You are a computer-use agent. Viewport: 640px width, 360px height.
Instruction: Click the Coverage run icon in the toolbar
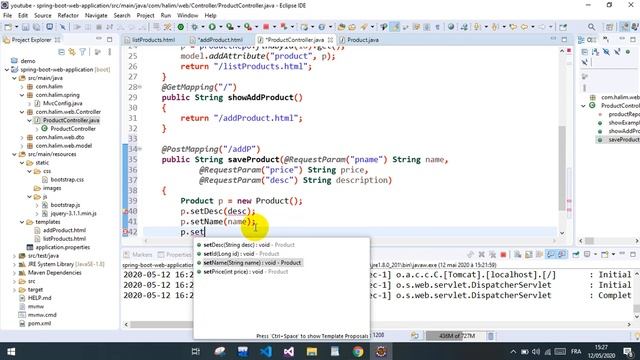tap(230, 27)
